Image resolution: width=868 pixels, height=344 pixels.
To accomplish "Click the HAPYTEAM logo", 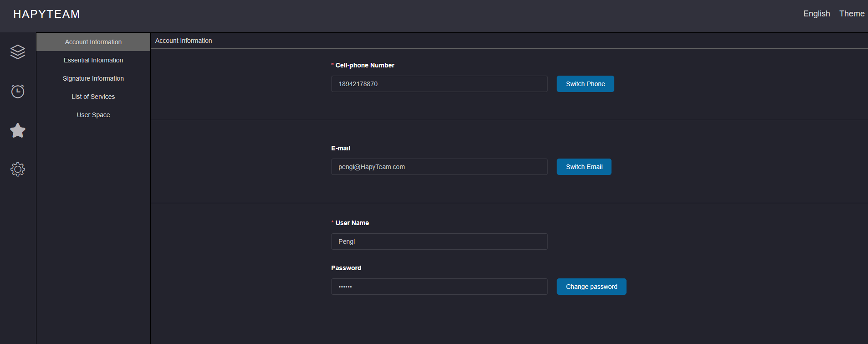I will 46,14.
